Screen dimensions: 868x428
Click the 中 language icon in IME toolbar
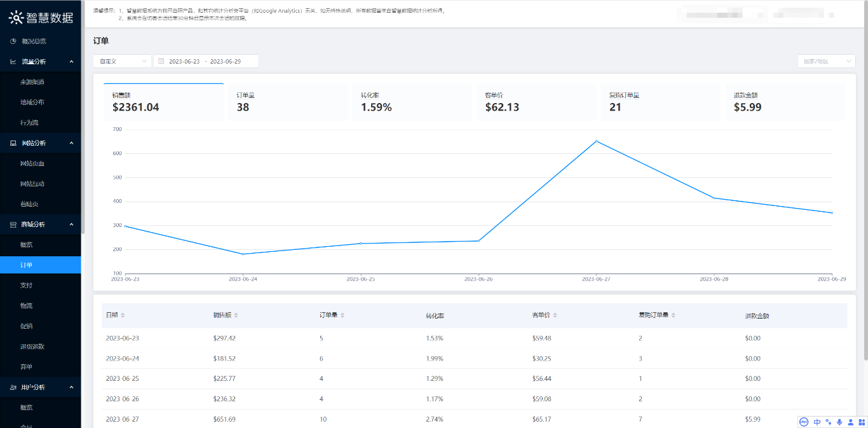pyautogui.click(x=817, y=422)
